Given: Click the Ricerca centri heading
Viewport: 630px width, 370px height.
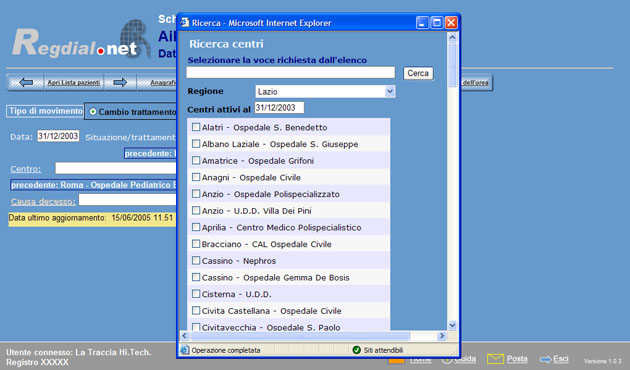Looking at the screenshot, I should coord(226,44).
